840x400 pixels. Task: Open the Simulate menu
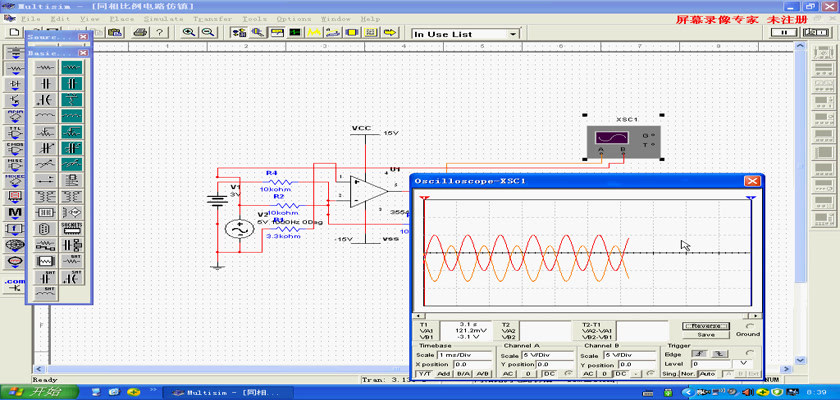[163, 19]
